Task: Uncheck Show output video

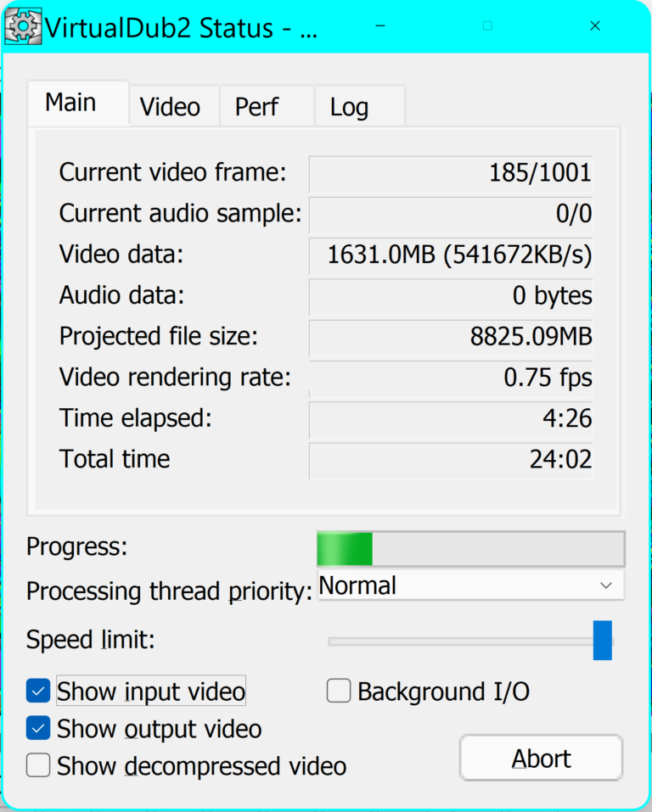Action: pyautogui.click(x=38, y=729)
